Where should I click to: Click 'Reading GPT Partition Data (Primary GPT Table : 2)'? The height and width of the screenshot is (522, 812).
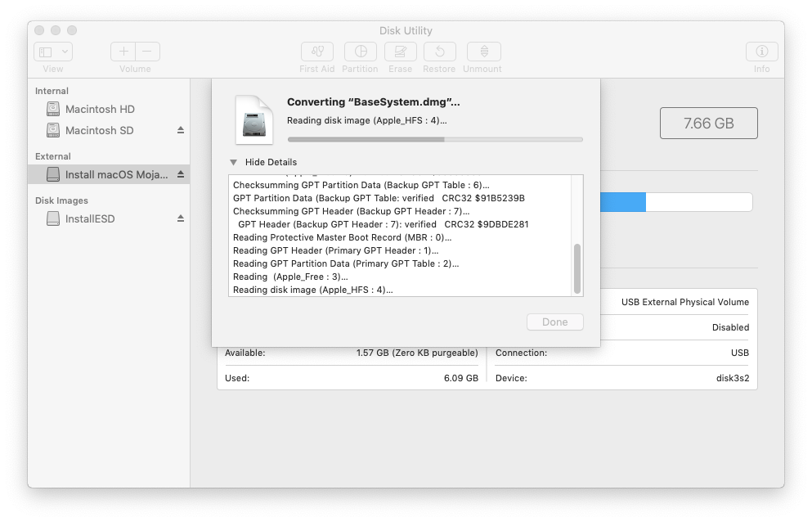pos(346,263)
